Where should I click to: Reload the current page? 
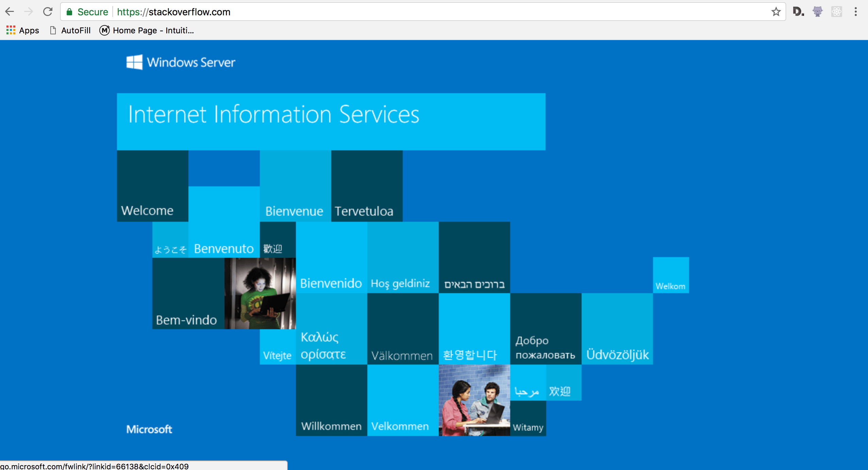[48, 12]
